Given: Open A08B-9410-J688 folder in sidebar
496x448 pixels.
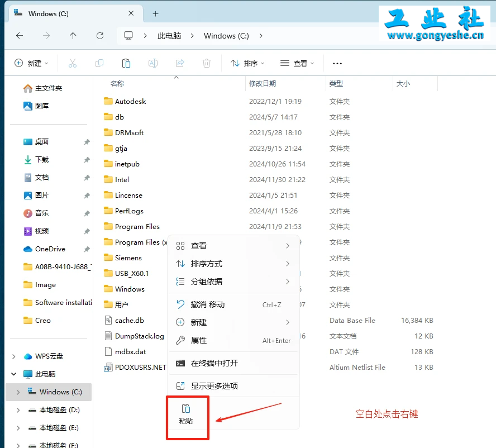Looking at the screenshot, I should pos(57,266).
